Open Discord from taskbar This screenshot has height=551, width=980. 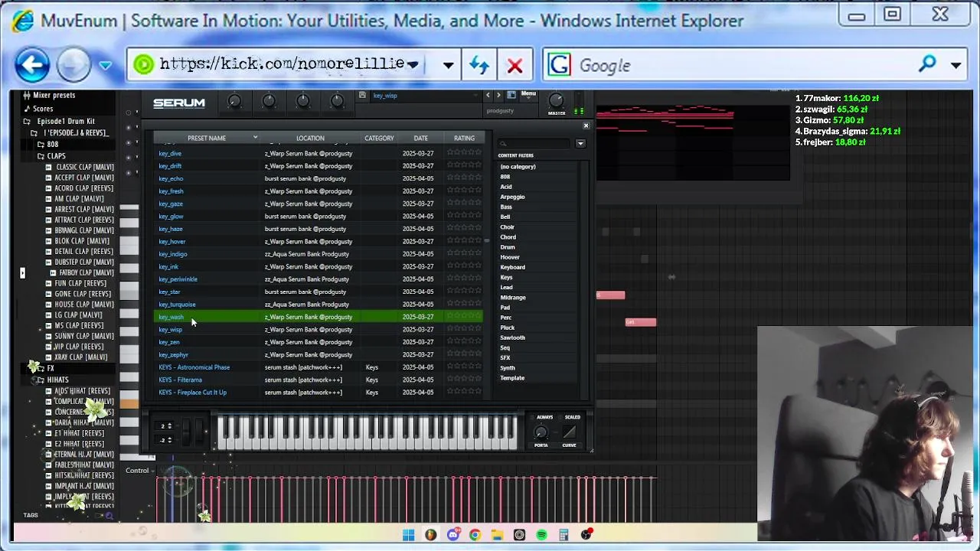452,535
